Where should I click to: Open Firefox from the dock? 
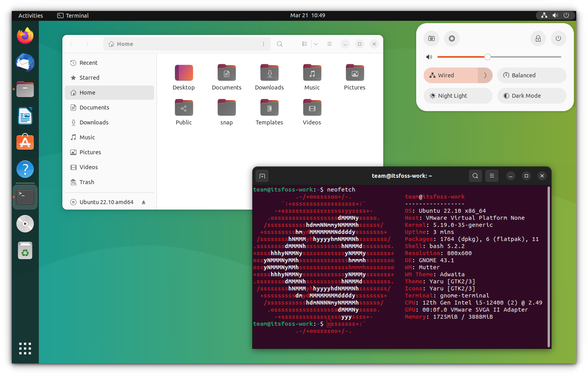click(25, 36)
